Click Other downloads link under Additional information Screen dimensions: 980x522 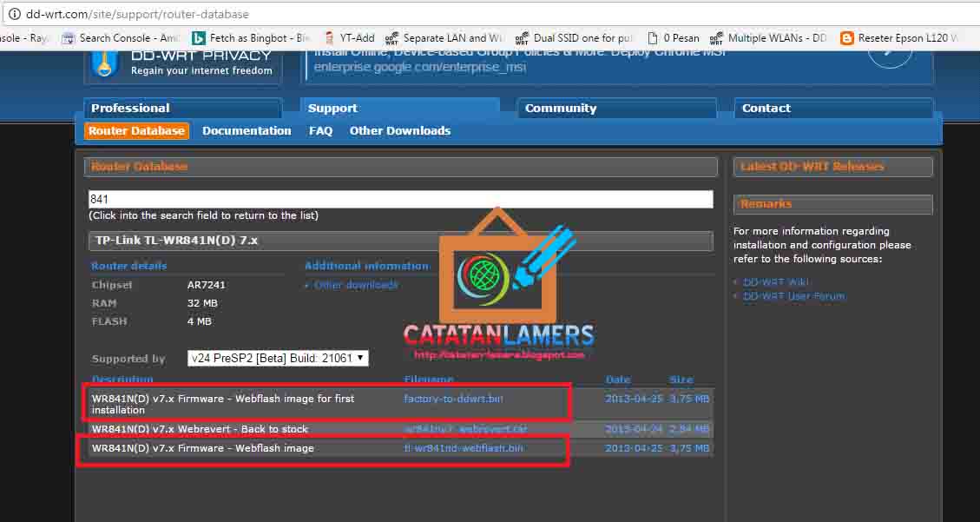356,285
